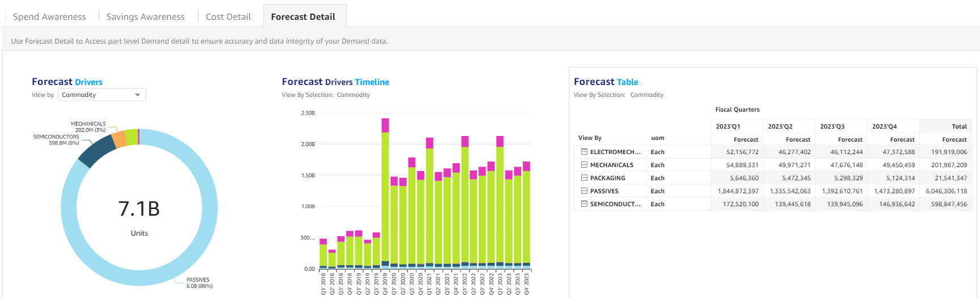Collapse the MECHANICALS row minus icon
The width and height of the screenshot is (980, 298).
[x=584, y=165]
